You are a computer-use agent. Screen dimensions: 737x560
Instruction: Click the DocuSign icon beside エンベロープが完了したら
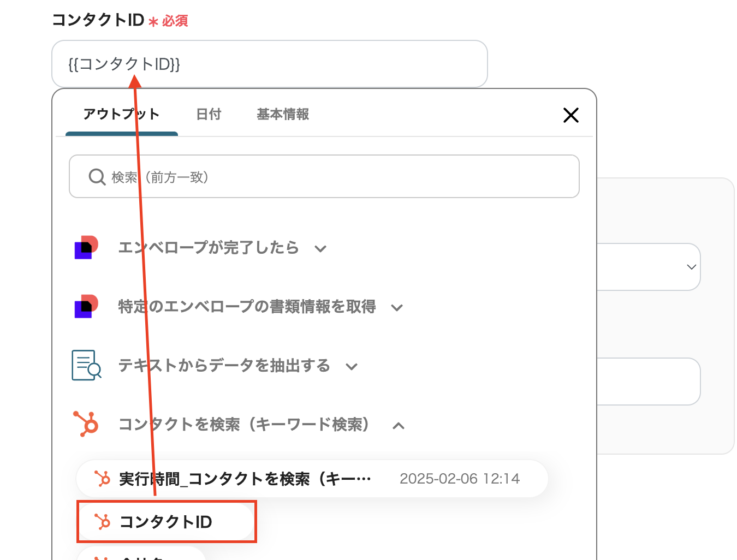tap(86, 248)
